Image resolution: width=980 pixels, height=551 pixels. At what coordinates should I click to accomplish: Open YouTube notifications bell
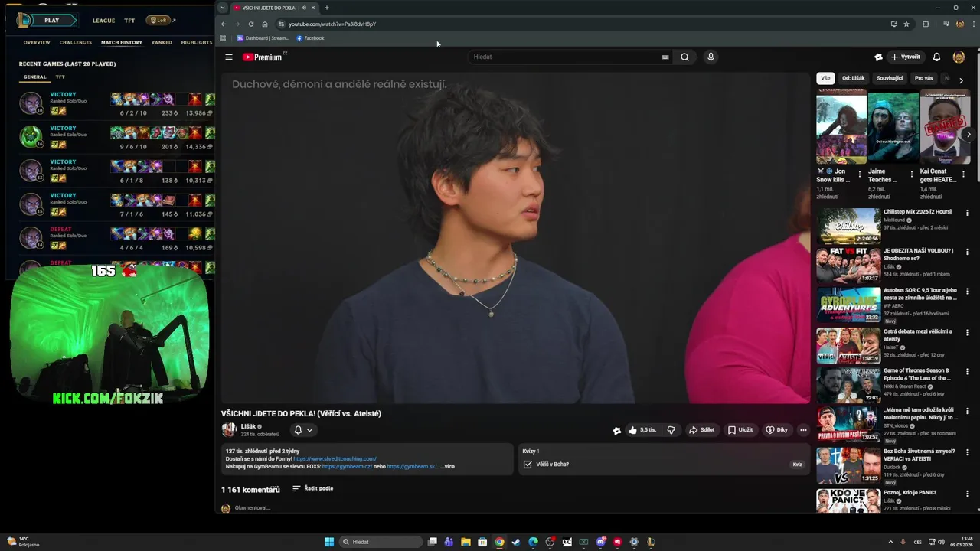tap(936, 57)
